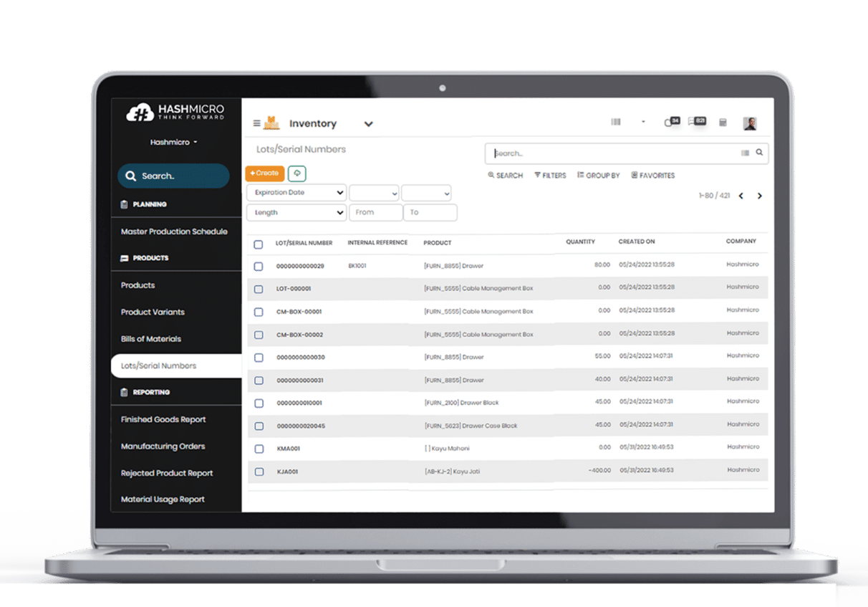Open the user profile avatar

pyautogui.click(x=750, y=123)
